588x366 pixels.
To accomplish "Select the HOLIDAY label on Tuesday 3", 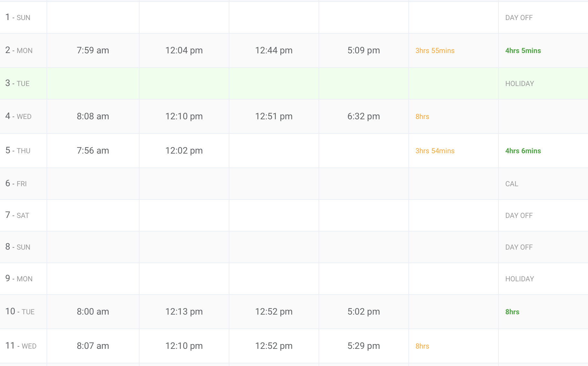I will (519, 84).
